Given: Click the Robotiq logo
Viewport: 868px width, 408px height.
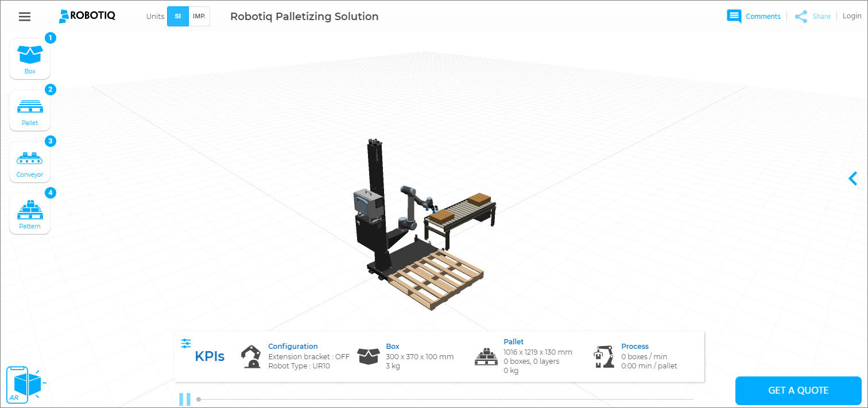Looking at the screenshot, I should coord(87,16).
